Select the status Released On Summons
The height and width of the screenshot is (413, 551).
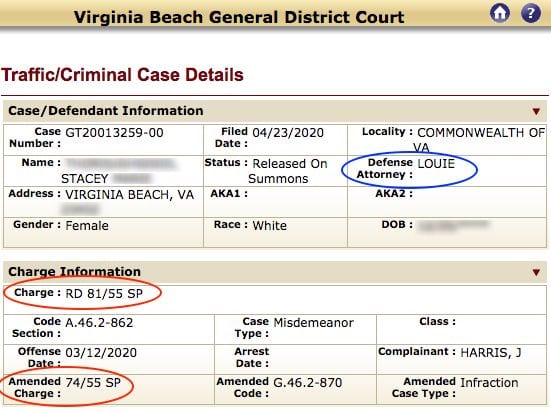click(290, 171)
